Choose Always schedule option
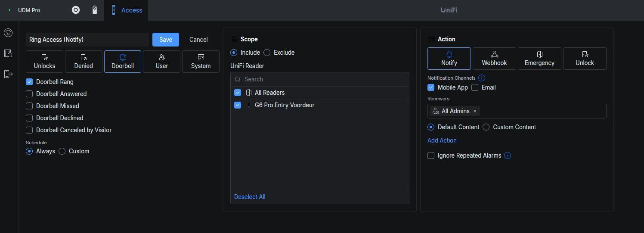Image resolution: width=644 pixels, height=233 pixels. (x=29, y=151)
